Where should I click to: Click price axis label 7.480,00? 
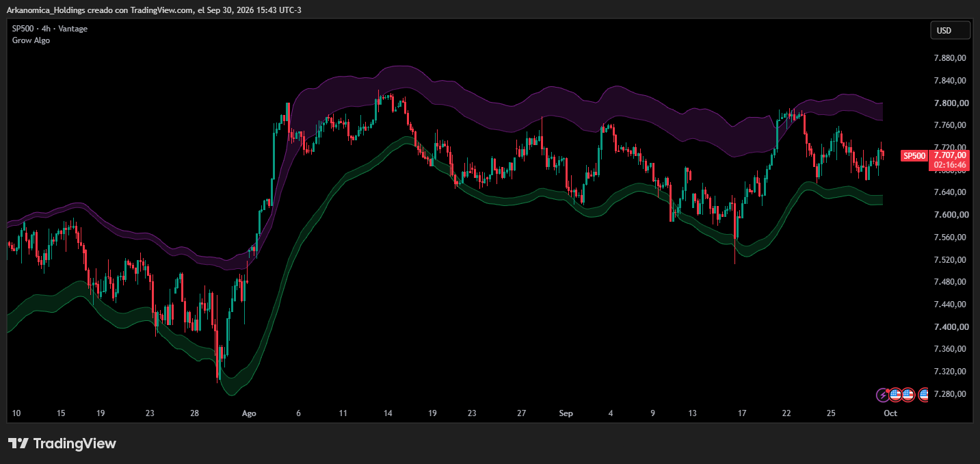951,282
